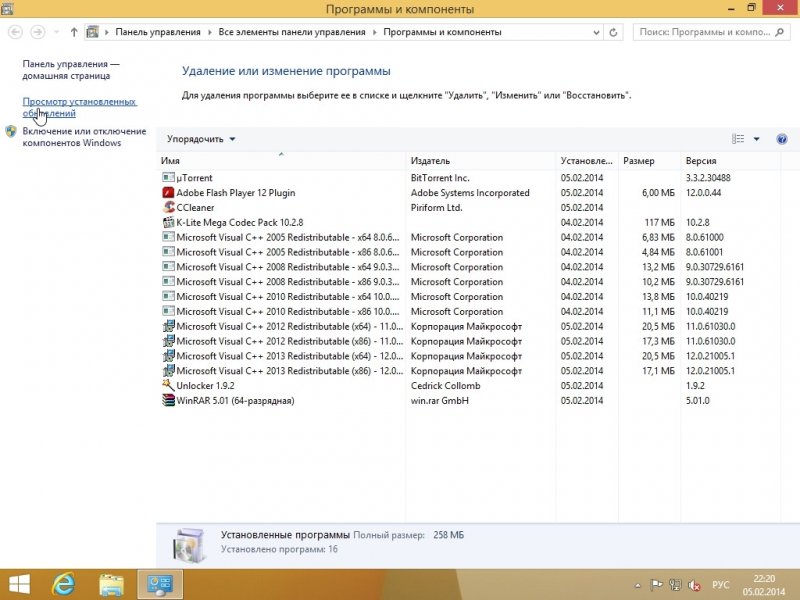800x600 pixels.
Task: Refresh the programs list
Action: pyautogui.click(x=613, y=32)
